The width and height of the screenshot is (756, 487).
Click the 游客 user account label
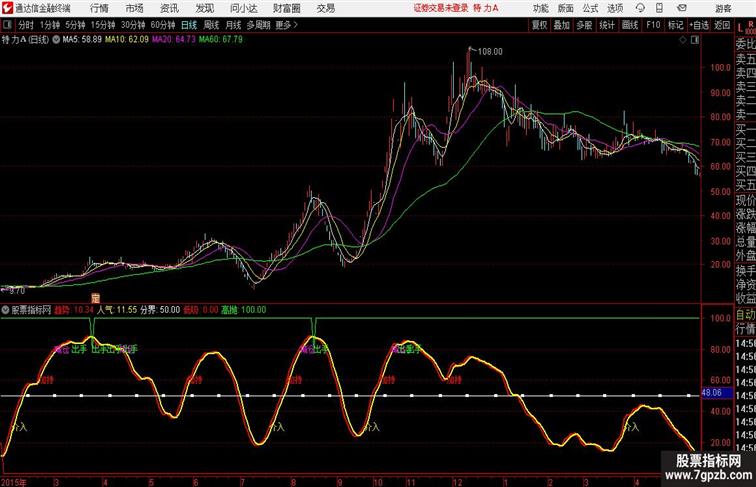pos(723,9)
